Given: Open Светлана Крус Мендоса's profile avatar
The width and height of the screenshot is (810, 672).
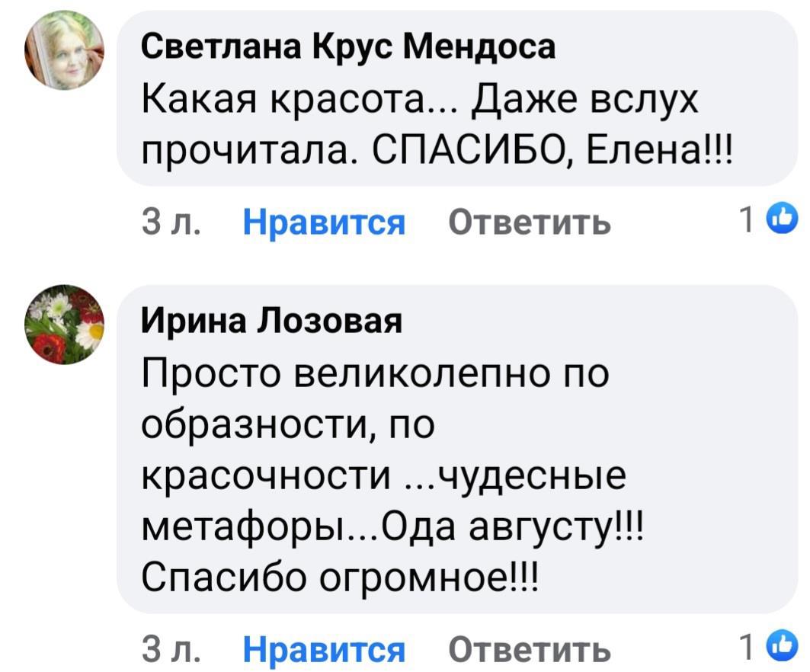Looking at the screenshot, I should [65, 52].
